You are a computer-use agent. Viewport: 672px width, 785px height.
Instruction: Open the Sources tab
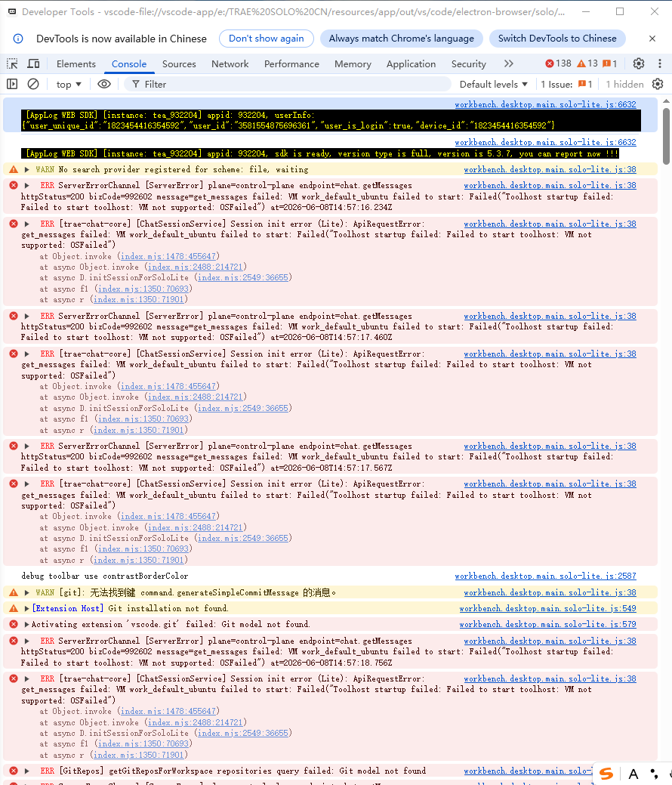click(179, 63)
